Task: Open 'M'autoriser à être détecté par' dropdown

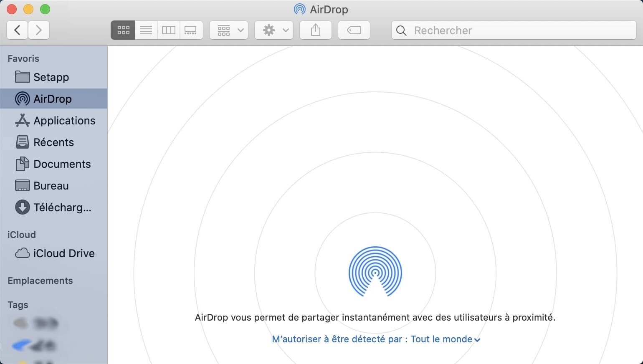Action: click(x=376, y=339)
